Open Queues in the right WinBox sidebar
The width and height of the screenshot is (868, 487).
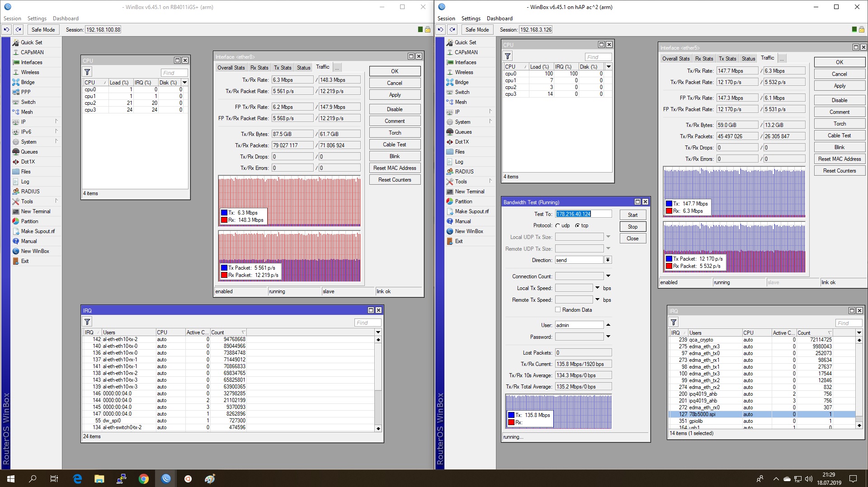click(x=463, y=132)
